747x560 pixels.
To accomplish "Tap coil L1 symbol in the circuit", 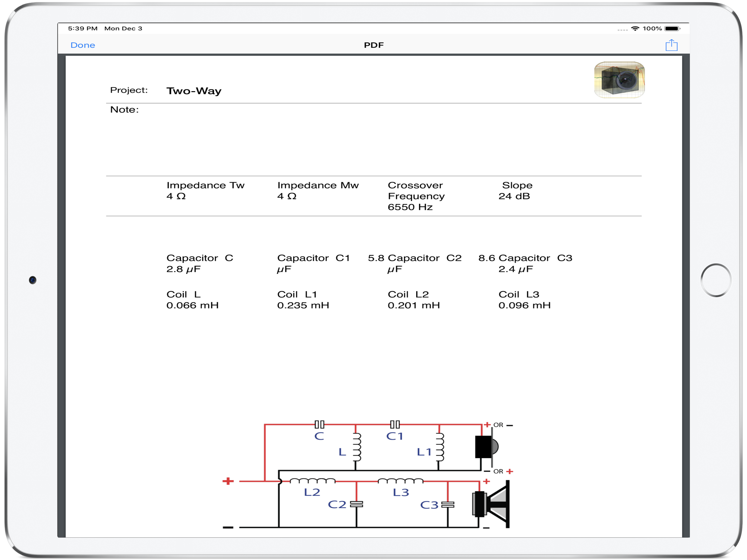I will (x=439, y=448).
